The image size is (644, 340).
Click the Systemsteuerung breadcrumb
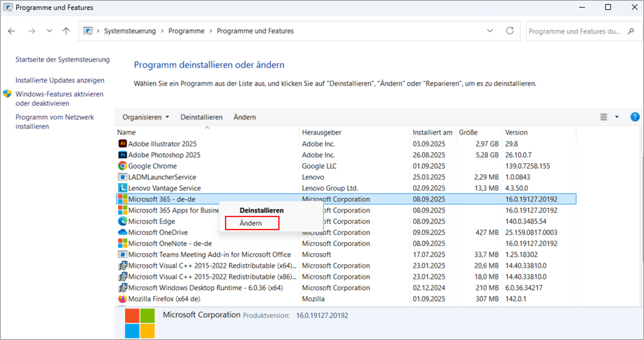pyautogui.click(x=130, y=31)
